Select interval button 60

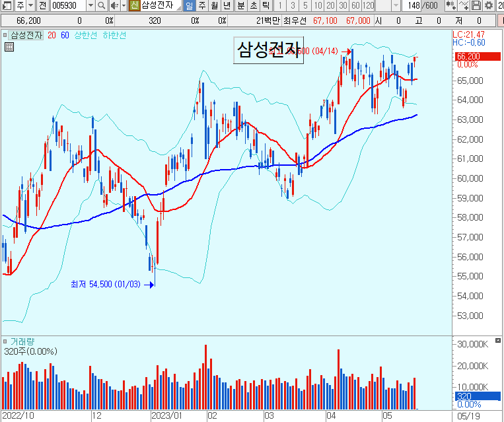pyautogui.click(x=355, y=5)
